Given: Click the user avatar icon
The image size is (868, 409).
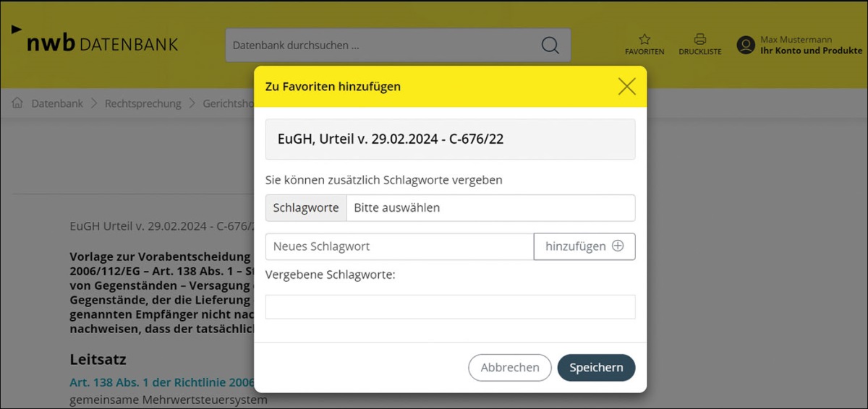Looking at the screenshot, I should pyautogui.click(x=746, y=46).
